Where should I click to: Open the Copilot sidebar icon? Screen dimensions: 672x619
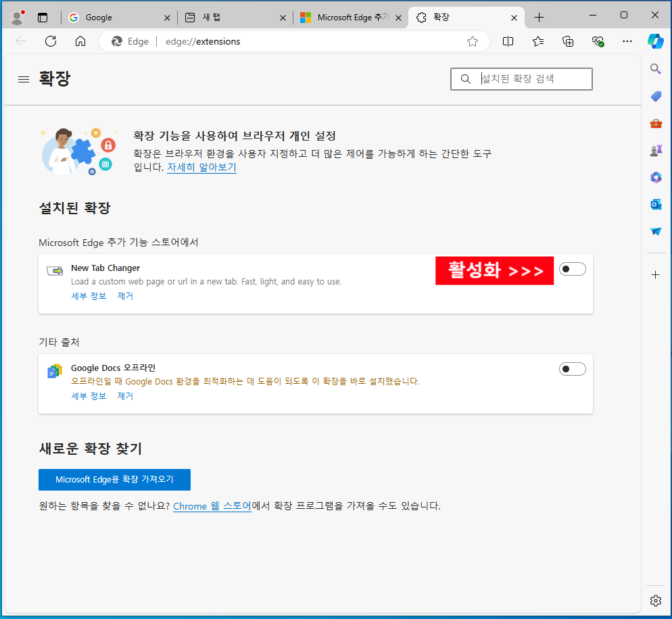pyautogui.click(x=656, y=41)
